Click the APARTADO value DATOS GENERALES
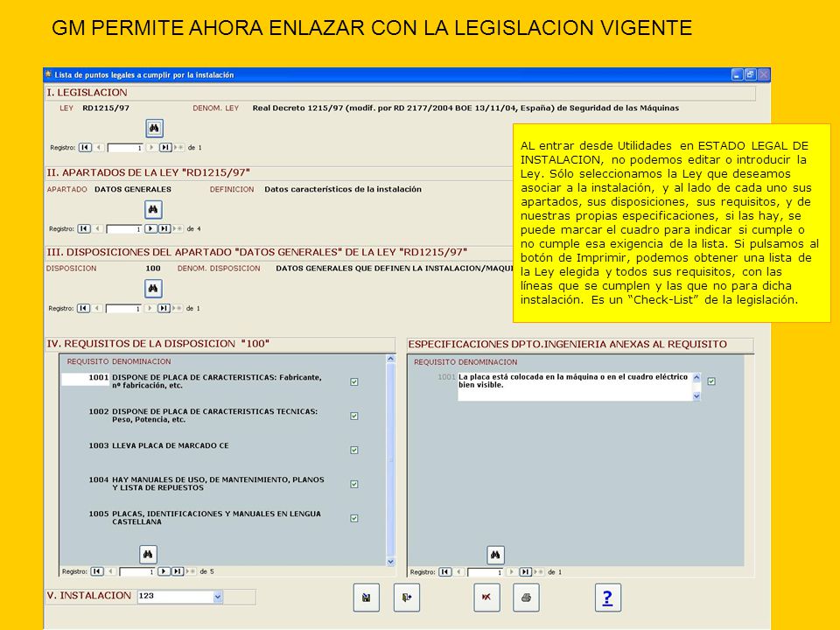 (x=133, y=190)
